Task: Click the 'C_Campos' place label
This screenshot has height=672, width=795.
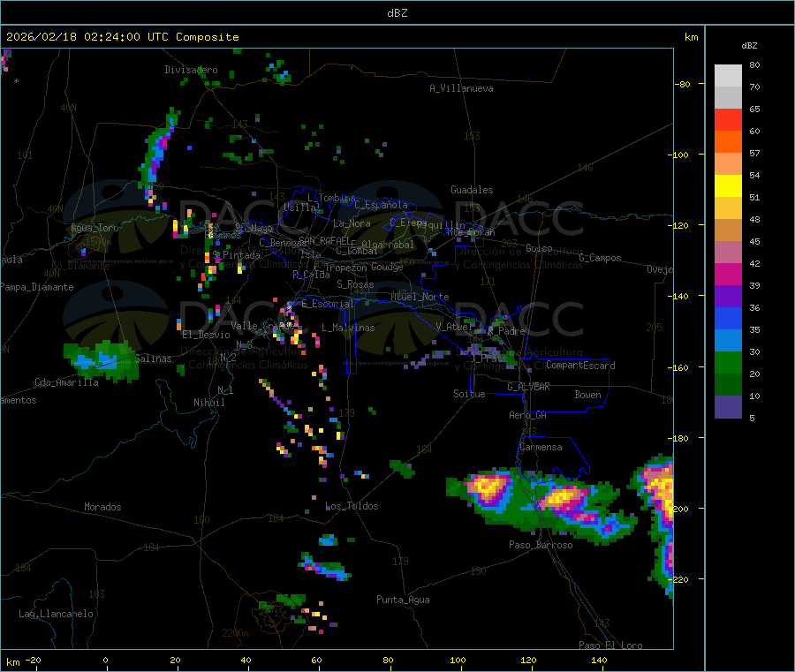Action: click(x=601, y=258)
